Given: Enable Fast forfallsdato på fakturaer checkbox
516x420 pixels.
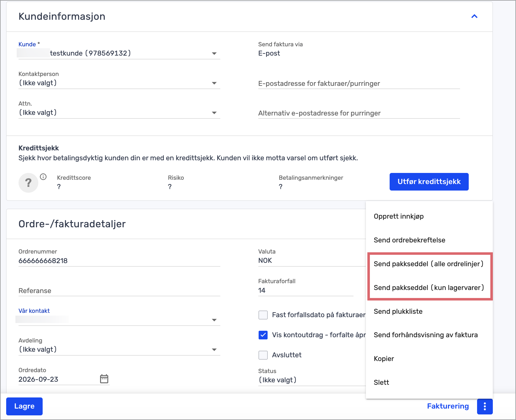Looking at the screenshot, I should coord(263,315).
